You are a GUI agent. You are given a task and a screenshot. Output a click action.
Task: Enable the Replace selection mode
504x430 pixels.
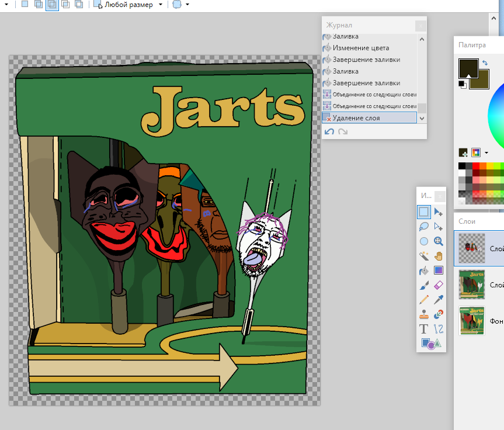[25, 5]
